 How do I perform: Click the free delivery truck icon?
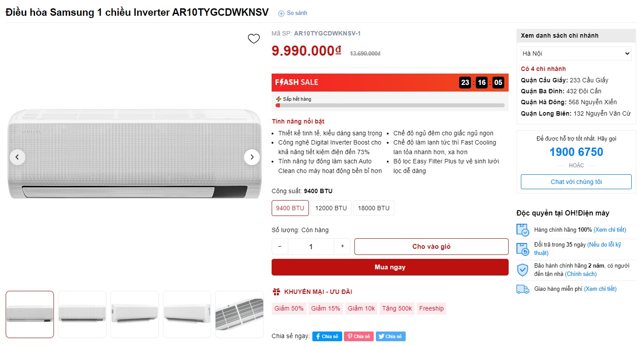(523, 289)
